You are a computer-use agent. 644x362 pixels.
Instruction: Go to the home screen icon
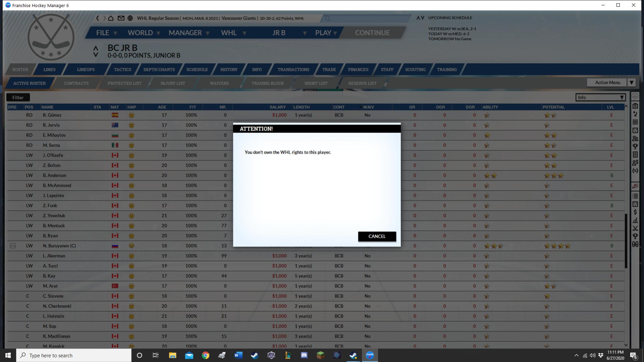[x=111, y=18]
